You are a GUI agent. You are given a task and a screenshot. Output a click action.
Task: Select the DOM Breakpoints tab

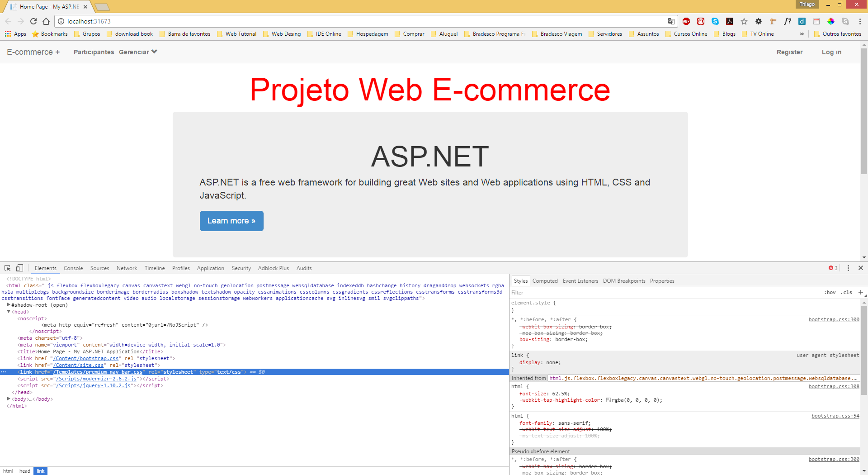click(x=624, y=281)
